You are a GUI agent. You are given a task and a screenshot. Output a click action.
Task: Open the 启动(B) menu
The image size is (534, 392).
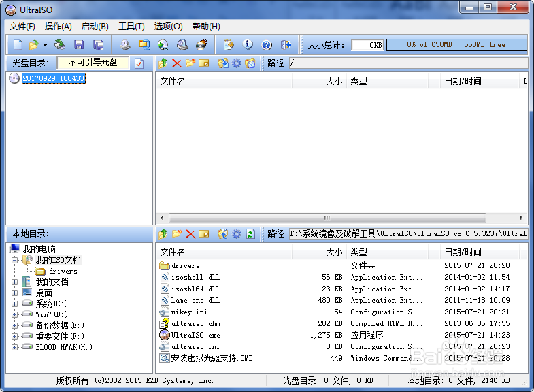[x=95, y=27]
